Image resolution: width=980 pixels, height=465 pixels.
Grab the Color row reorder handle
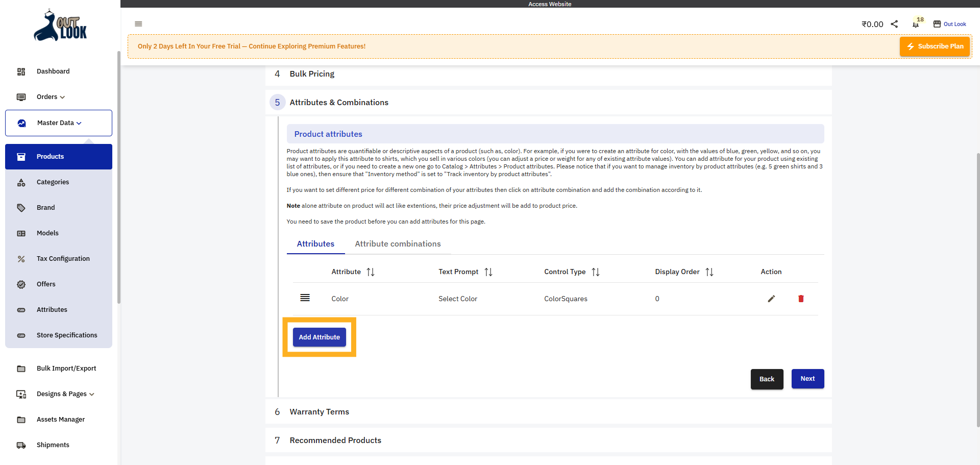pyautogui.click(x=305, y=298)
